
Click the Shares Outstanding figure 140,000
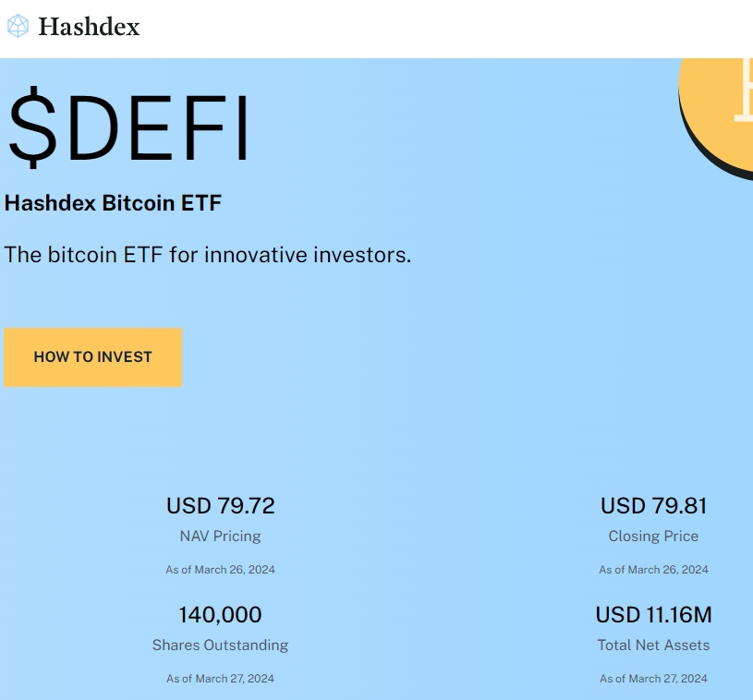[x=220, y=615]
